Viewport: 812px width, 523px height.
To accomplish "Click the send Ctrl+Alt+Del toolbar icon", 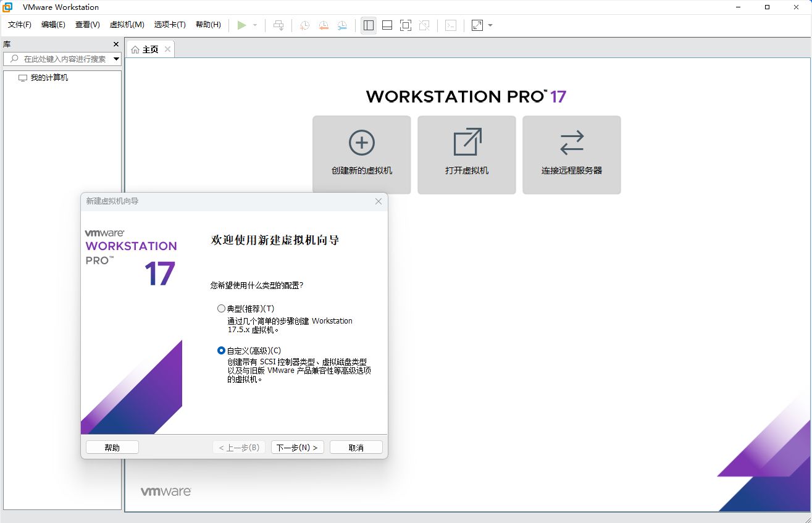I will (x=279, y=25).
